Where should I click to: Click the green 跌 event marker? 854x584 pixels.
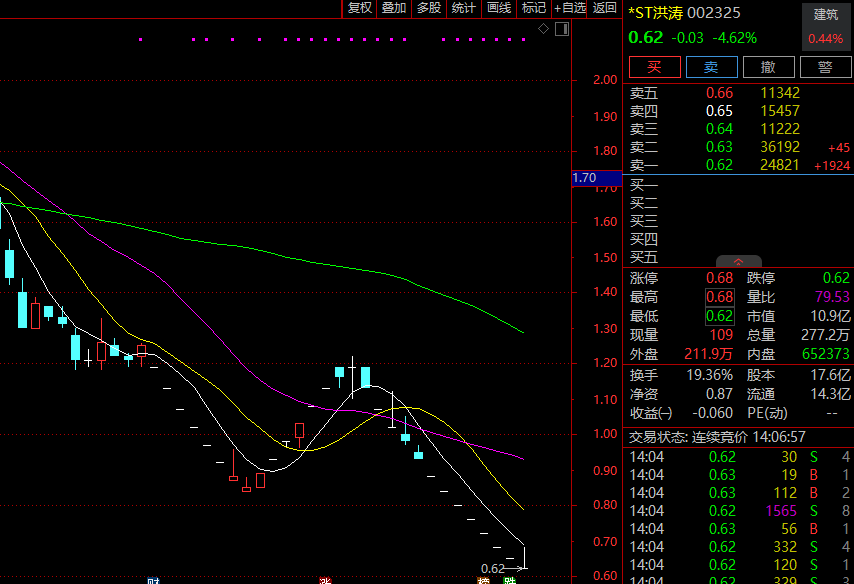pyautogui.click(x=509, y=581)
